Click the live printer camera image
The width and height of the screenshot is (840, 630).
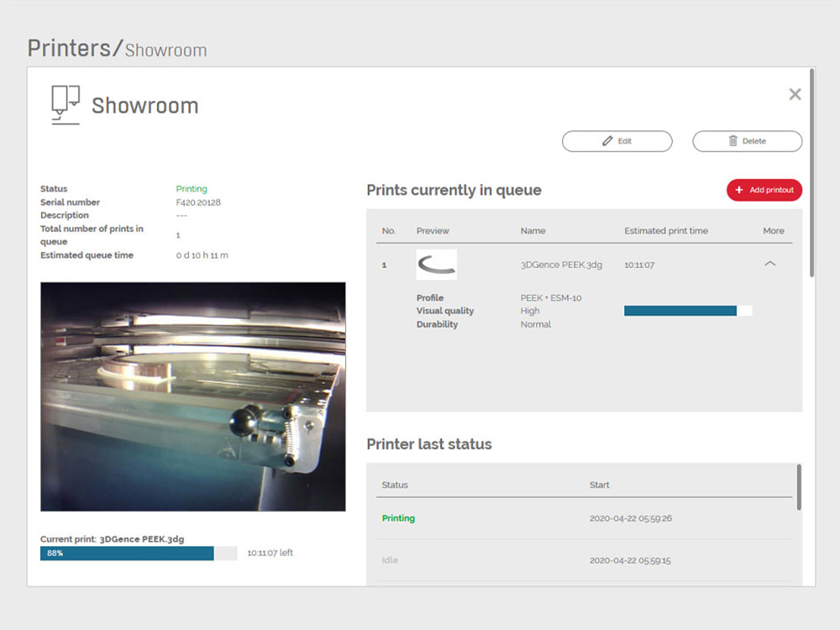click(x=193, y=396)
